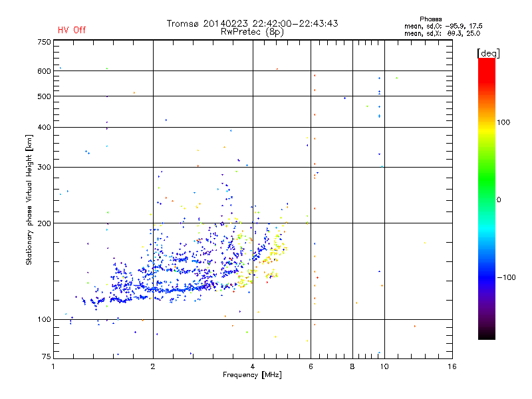This screenshot has height=399, width=532.
Task: Click 'mean, sd,X: 89.3, 25.0' text
Action: pos(442,33)
